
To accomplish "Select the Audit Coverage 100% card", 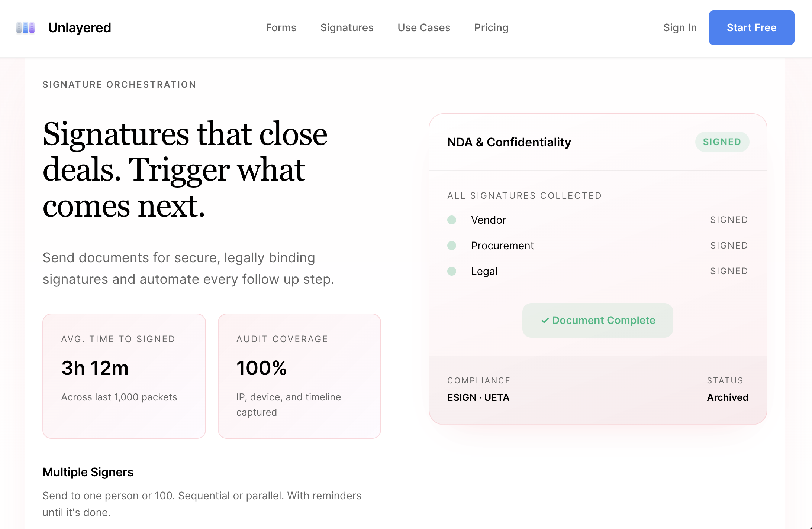I will click(x=299, y=376).
